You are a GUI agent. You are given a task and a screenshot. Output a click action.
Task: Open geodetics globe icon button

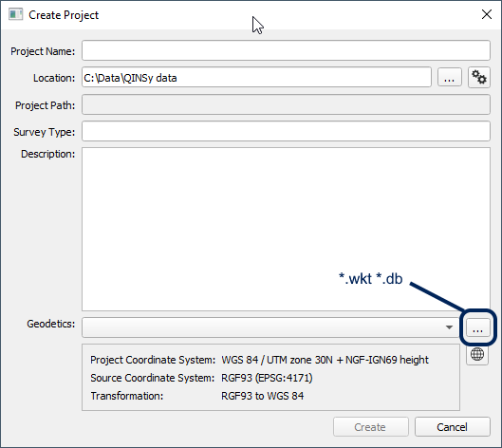[x=477, y=354]
